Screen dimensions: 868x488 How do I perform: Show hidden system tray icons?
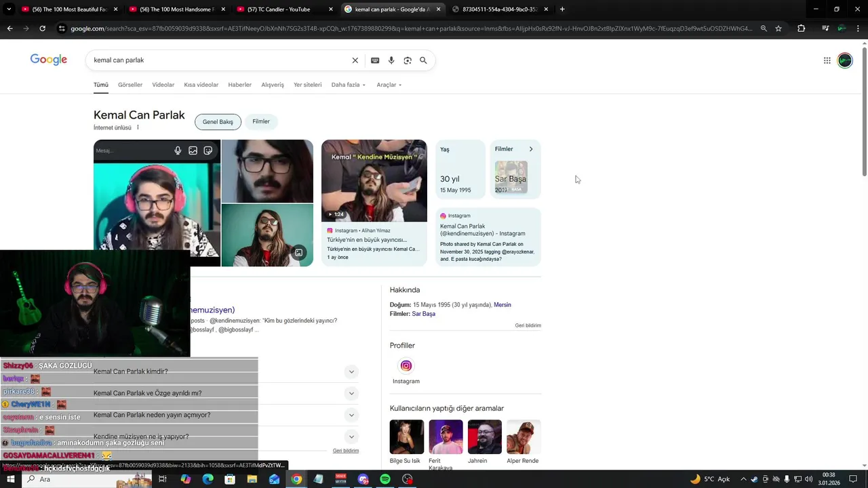click(743, 479)
